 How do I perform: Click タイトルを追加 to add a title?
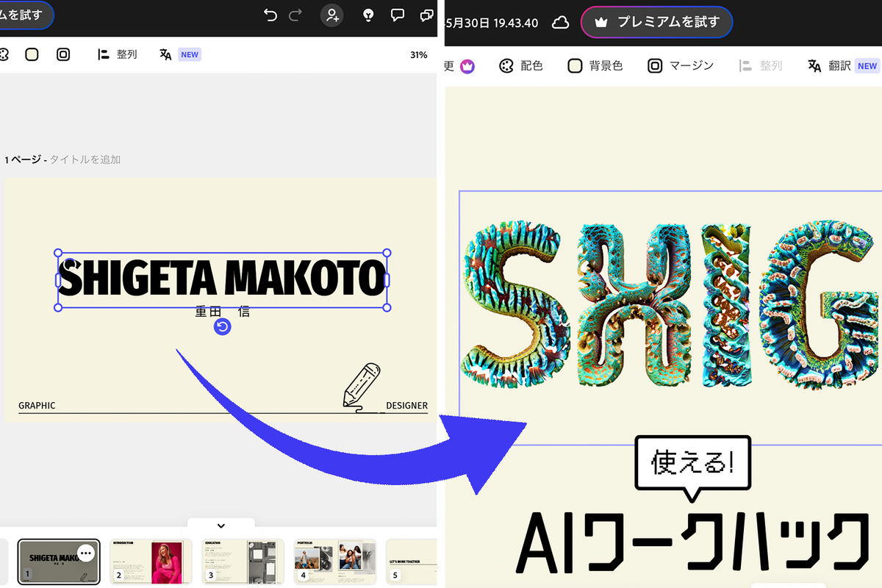pyautogui.click(x=86, y=159)
